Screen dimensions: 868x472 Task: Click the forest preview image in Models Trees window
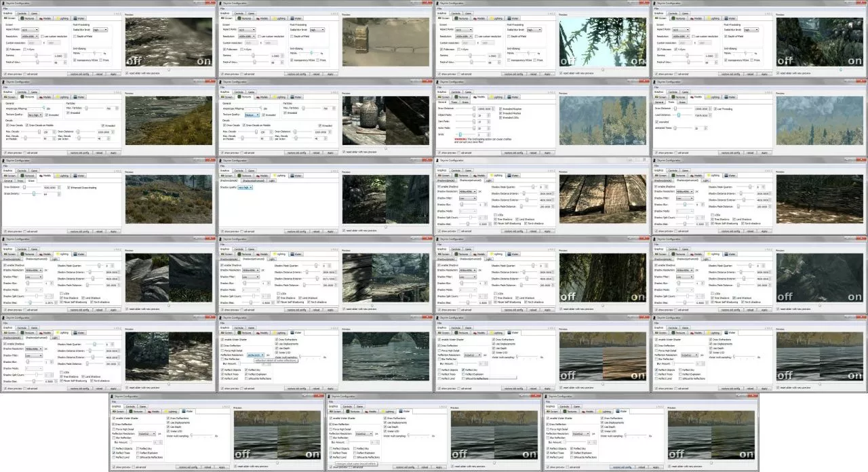click(820, 120)
